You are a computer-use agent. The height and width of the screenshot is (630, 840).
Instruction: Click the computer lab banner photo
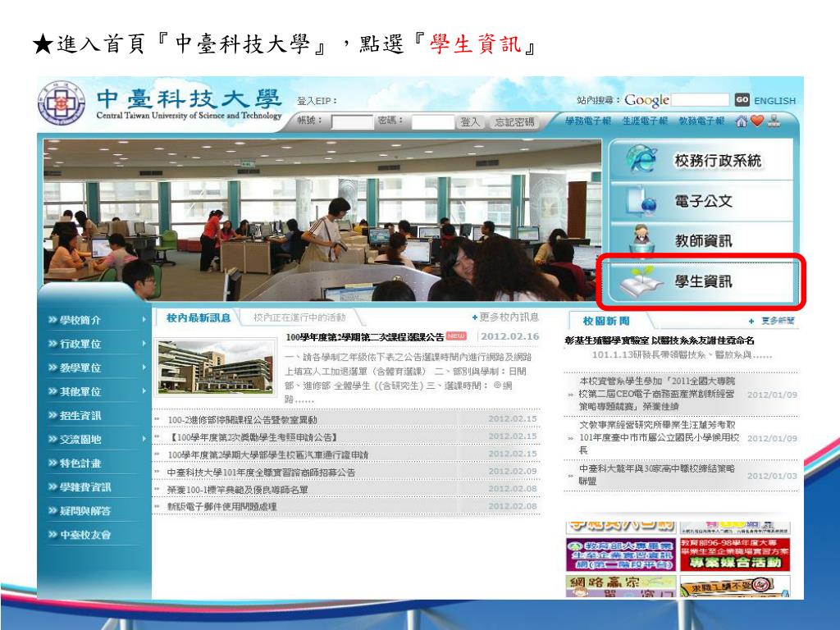(x=322, y=220)
